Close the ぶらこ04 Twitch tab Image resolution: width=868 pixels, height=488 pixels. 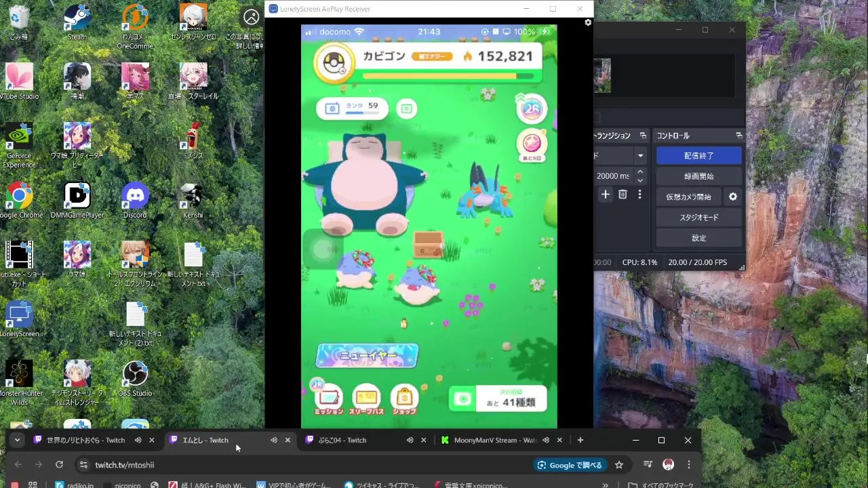(423, 440)
